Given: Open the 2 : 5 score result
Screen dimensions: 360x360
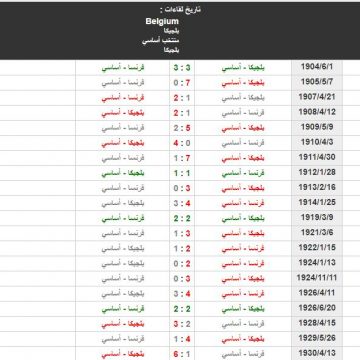Looking at the screenshot, I should (182, 128).
